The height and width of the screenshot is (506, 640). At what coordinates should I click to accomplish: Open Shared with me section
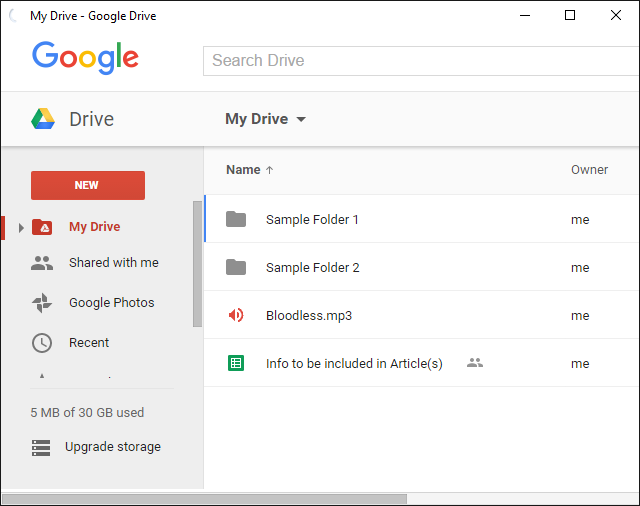click(x=114, y=262)
